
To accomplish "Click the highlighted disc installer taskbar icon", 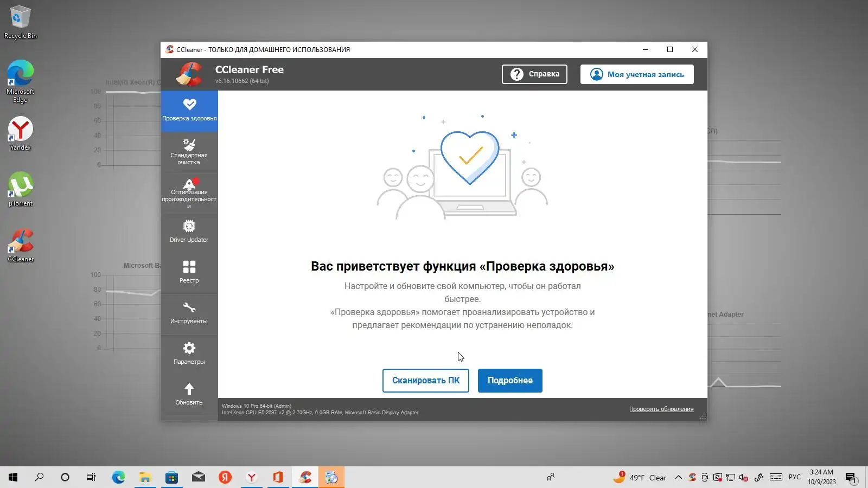I will point(331,477).
